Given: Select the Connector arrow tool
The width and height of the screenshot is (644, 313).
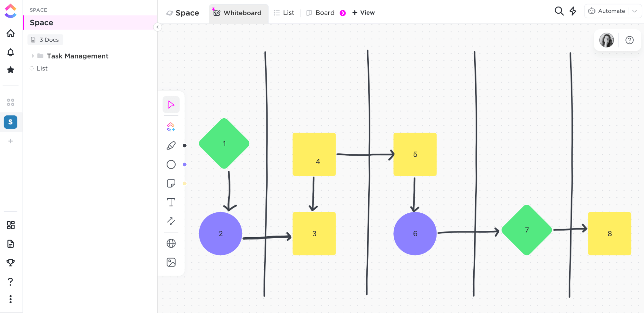Looking at the screenshot, I should (171, 221).
